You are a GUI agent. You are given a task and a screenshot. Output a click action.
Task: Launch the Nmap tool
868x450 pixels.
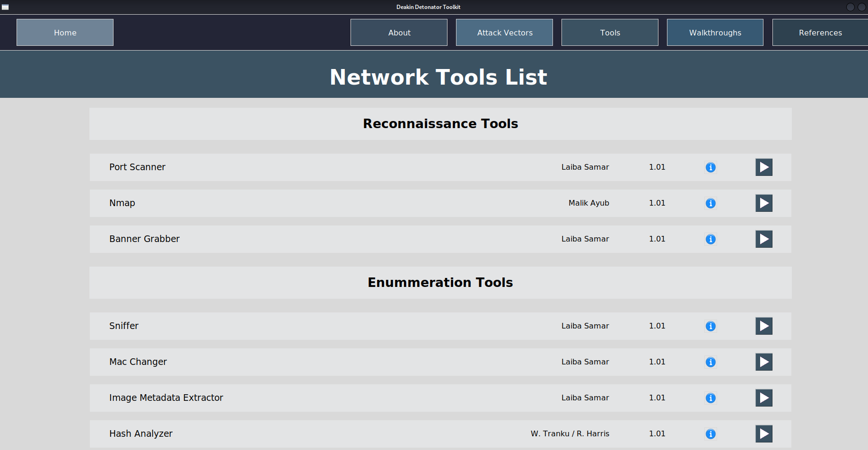click(764, 203)
